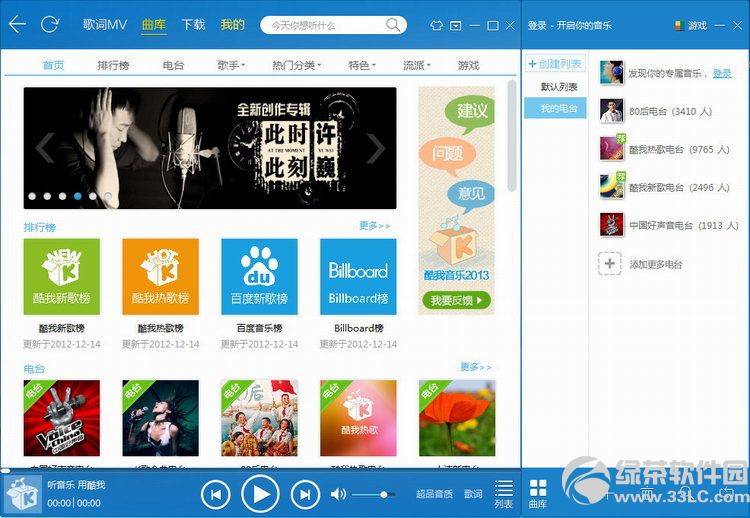This screenshot has width=750, height=518.
Task: Click the plus icon for 添加更多电台
Action: click(610, 264)
